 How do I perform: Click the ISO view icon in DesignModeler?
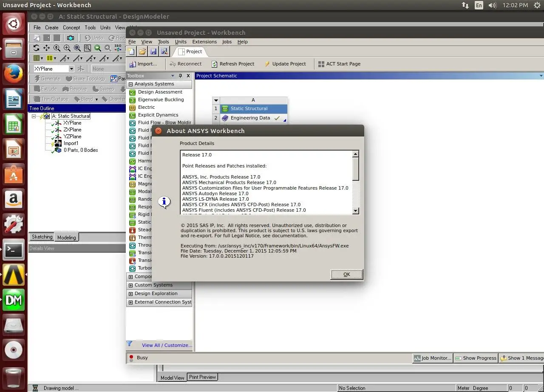(x=118, y=48)
